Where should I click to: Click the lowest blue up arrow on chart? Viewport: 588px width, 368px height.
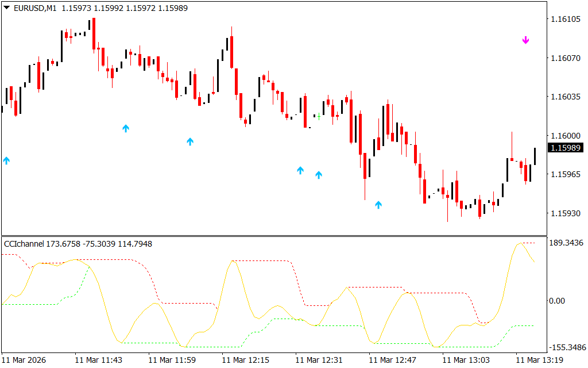coord(378,204)
